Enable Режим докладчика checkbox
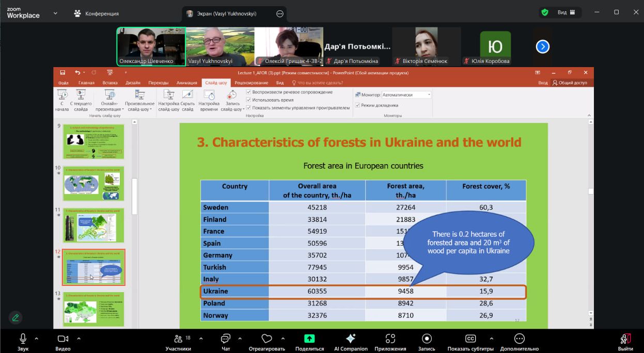 click(x=357, y=105)
